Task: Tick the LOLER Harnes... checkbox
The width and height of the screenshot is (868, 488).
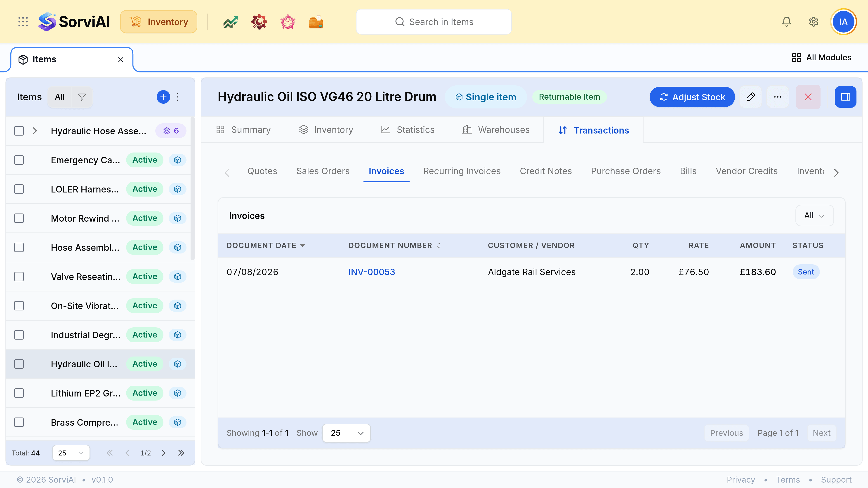Action: point(19,189)
